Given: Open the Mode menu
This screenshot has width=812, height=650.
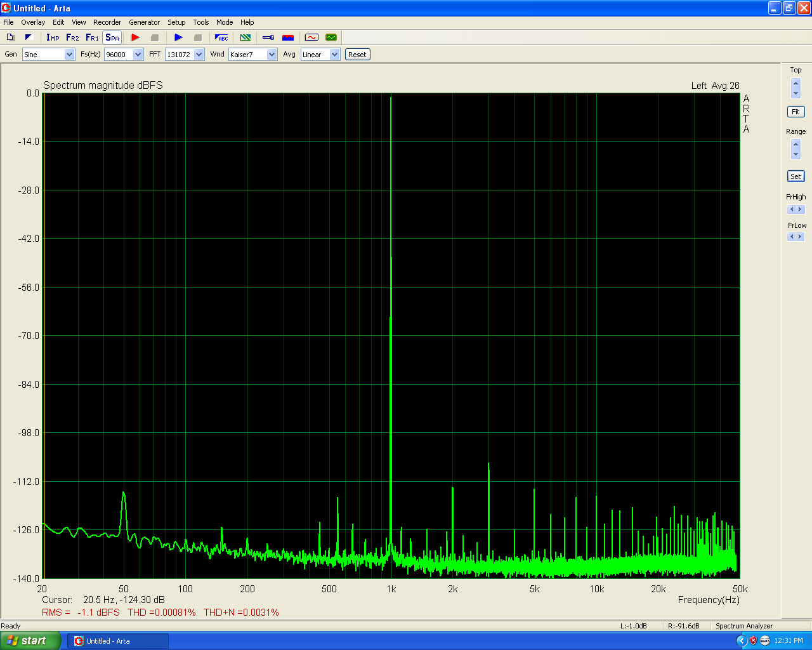Looking at the screenshot, I should coord(225,22).
